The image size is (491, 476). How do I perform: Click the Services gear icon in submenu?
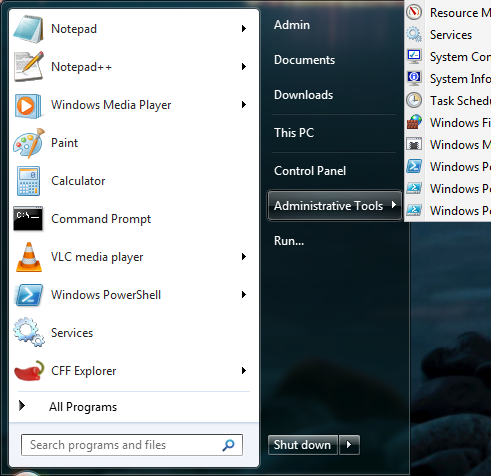coord(414,34)
